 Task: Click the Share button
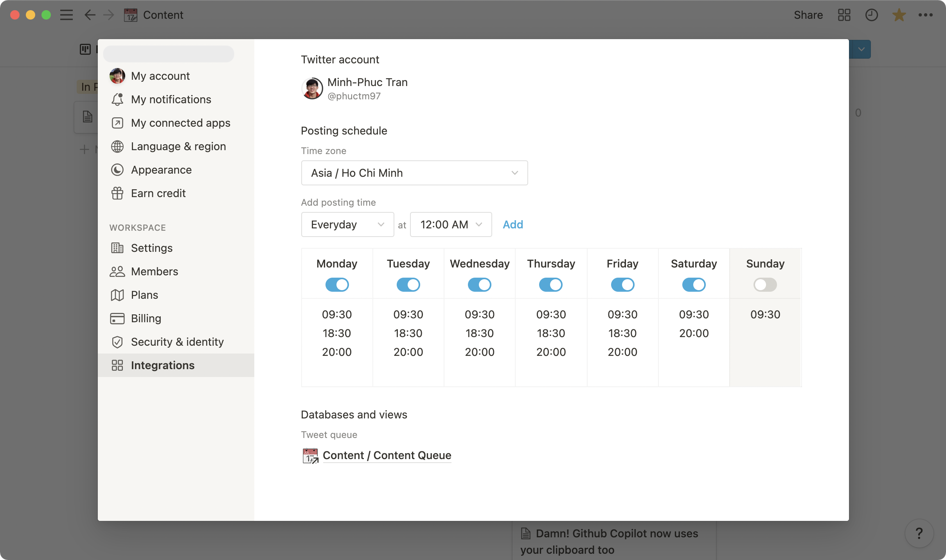coord(808,15)
